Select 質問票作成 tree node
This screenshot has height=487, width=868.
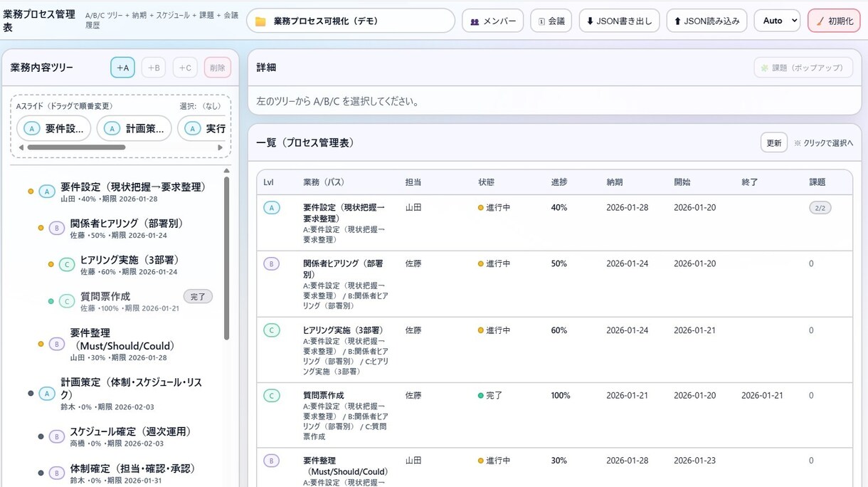[105, 296]
